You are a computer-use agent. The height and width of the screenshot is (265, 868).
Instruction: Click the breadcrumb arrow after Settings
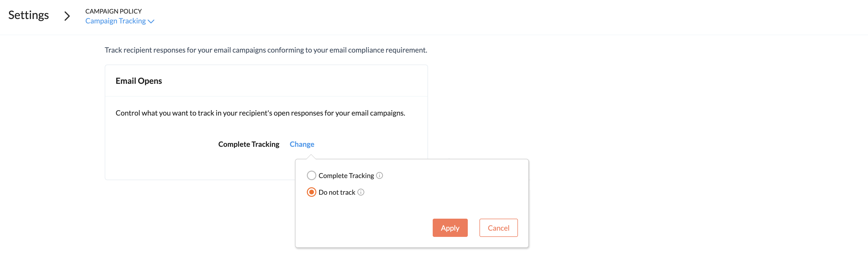coord(67,16)
